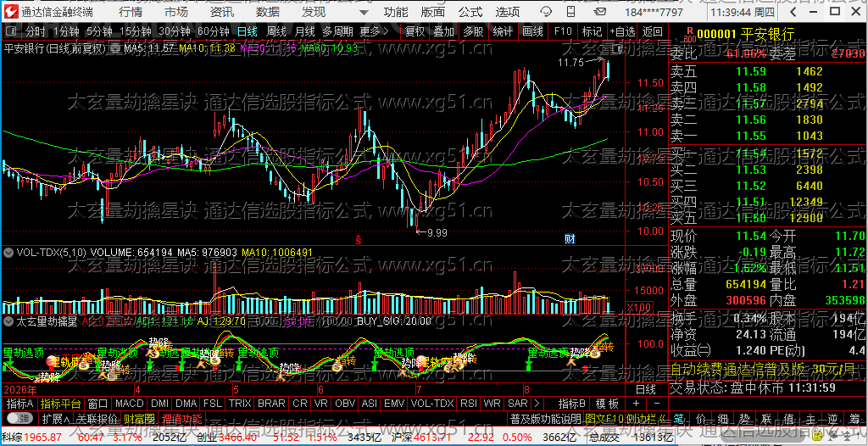Viewport: 868px width, 446px height.
Task: Switch to 周线 weekly tab
Action: 276,31
